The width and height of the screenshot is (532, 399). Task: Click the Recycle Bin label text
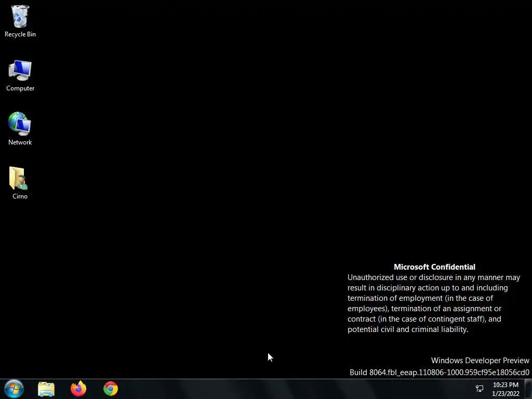20,34
